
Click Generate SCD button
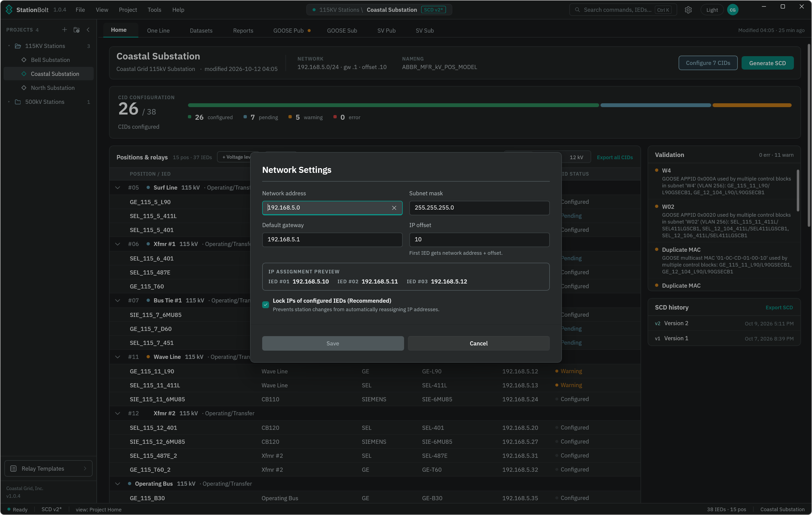coord(767,63)
